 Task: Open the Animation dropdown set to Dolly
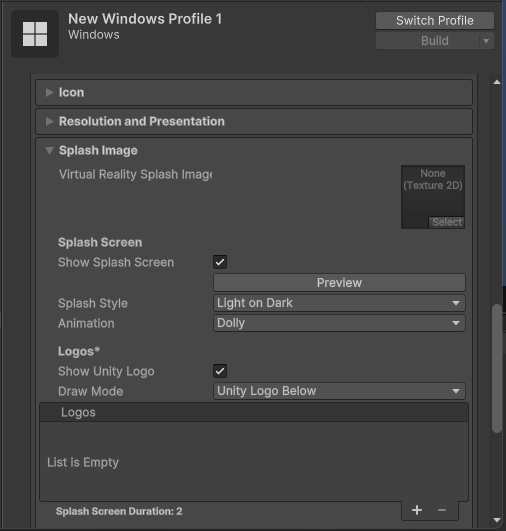tap(339, 323)
